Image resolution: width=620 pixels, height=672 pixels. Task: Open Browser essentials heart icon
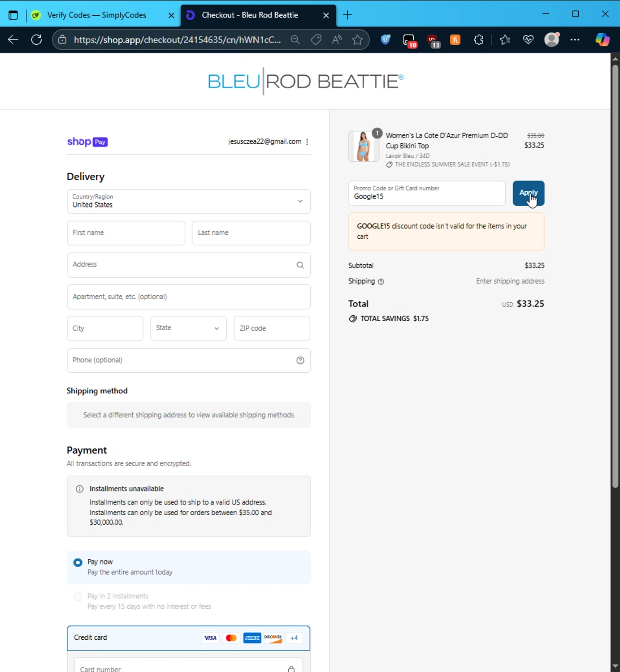click(x=528, y=39)
